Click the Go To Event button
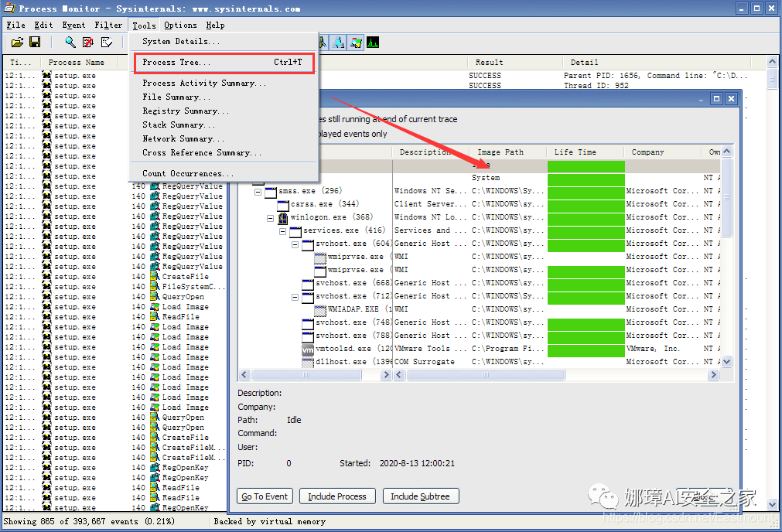 point(265,496)
